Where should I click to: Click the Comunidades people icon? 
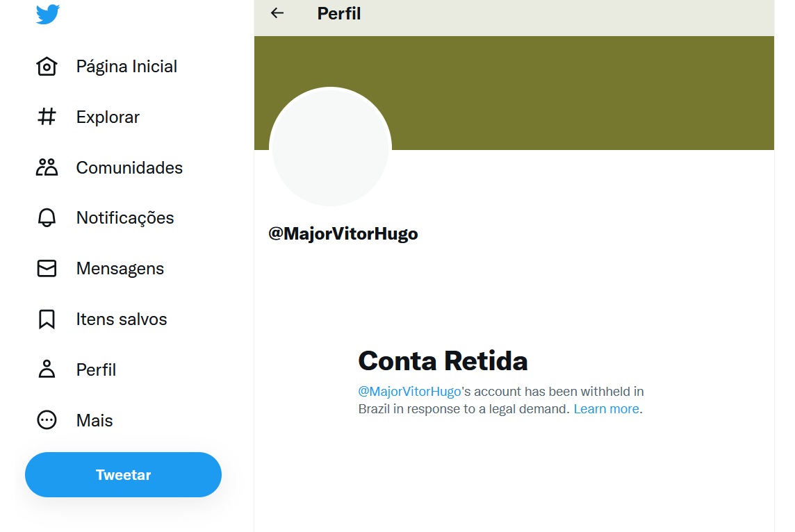coord(47,167)
